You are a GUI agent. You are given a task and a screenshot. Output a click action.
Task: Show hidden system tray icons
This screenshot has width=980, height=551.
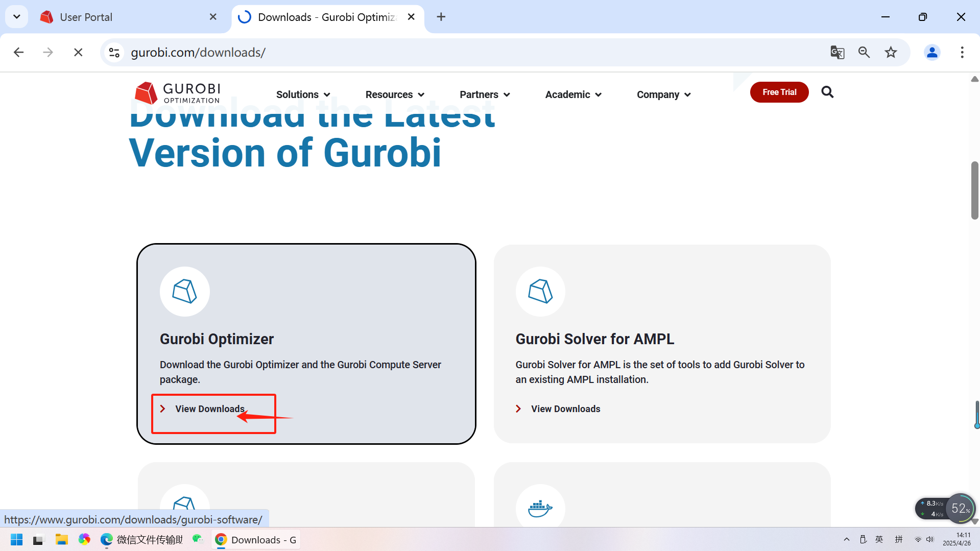pos(847,539)
